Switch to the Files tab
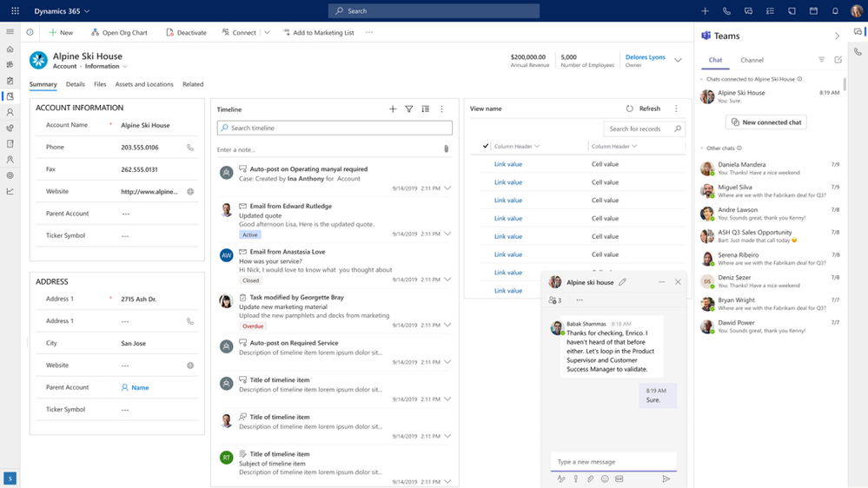The height and width of the screenshot is (488, 868). coord(100,84)
